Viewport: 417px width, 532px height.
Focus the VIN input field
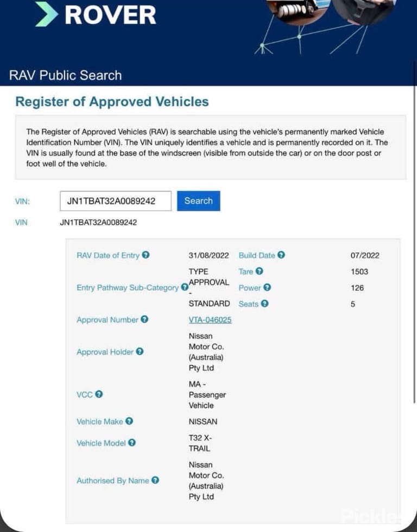pyautogui.click(x=116, y=201)
